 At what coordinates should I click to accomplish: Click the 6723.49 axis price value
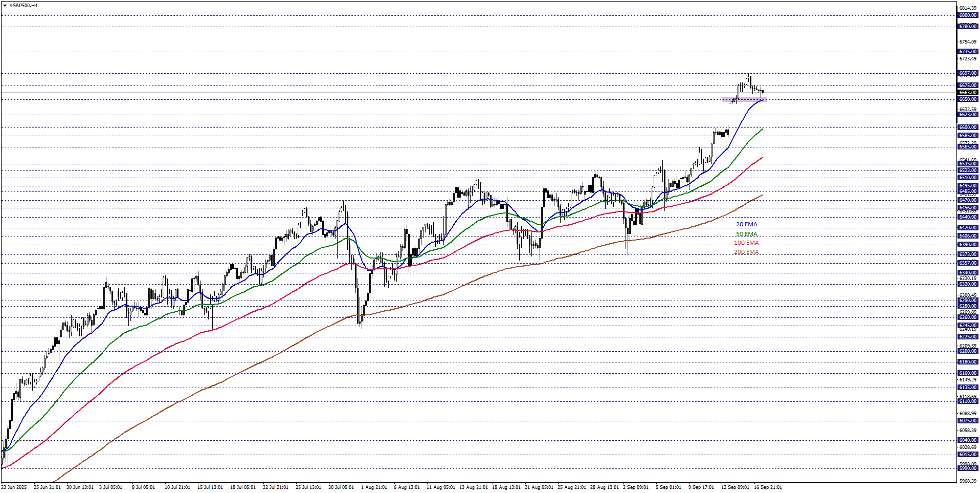click(968, 59)
